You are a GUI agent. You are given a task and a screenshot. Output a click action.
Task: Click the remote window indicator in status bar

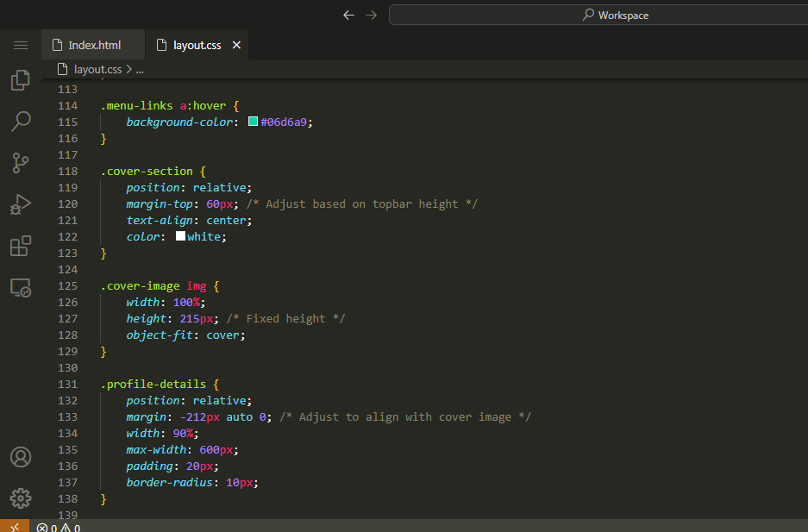(x=15, y=527)
